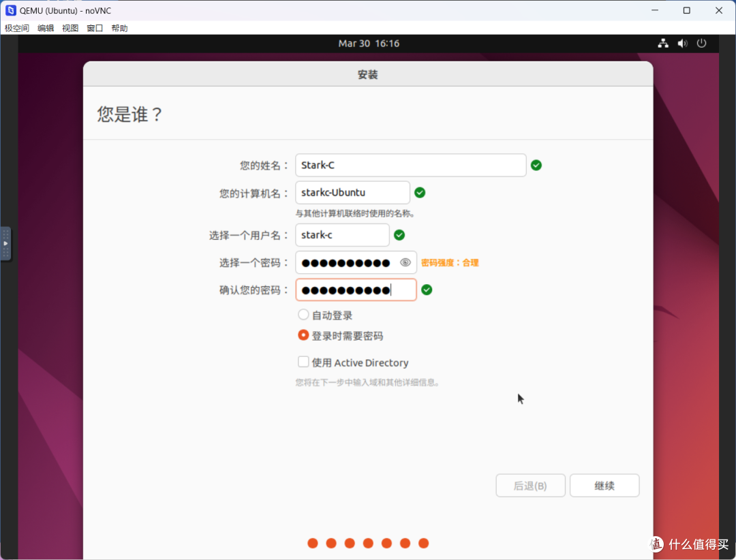Click the 安装 window title
The width and height of the screenshot is (736, 560).
367,75
